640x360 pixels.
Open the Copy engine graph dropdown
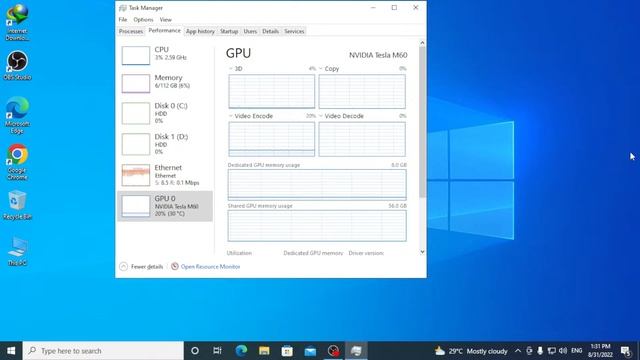point(321,69)
